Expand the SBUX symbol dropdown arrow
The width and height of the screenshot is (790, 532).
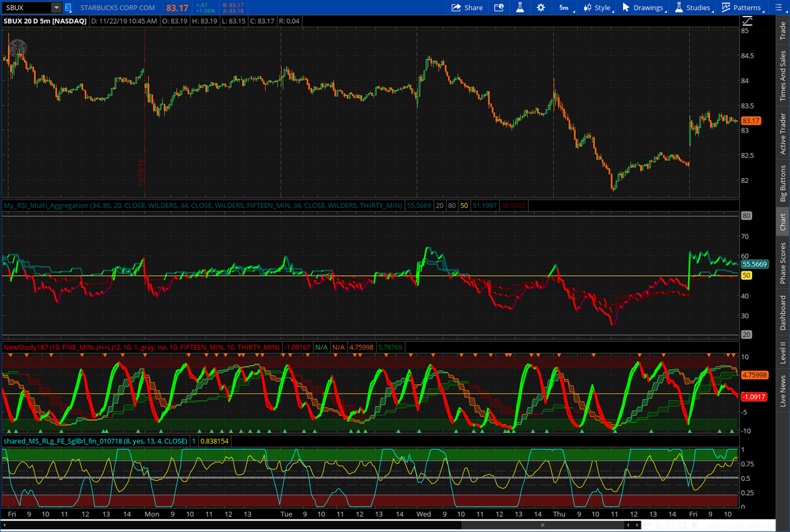(x=57, y=8)
